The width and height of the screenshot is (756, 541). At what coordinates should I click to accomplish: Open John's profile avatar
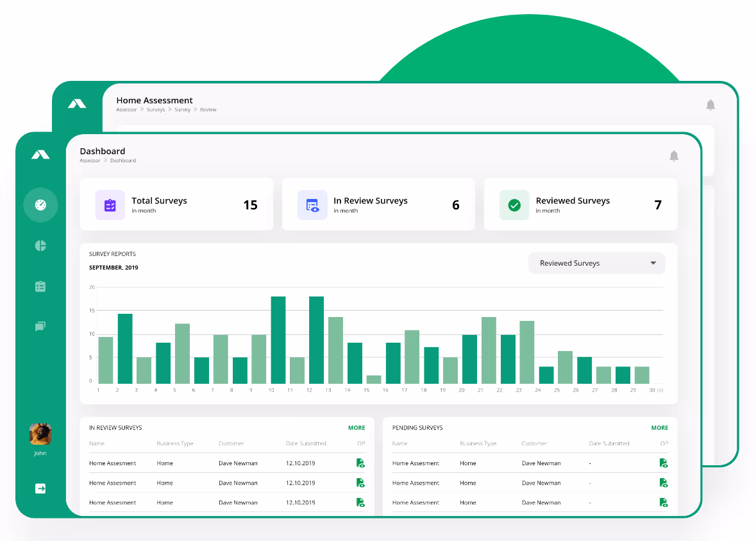[x=40, y=434]
